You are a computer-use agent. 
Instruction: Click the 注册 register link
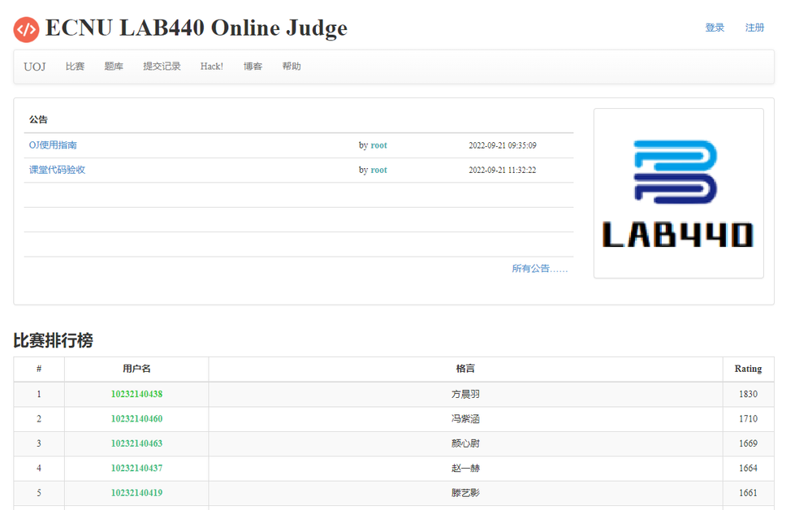click(x=754, y=28)
